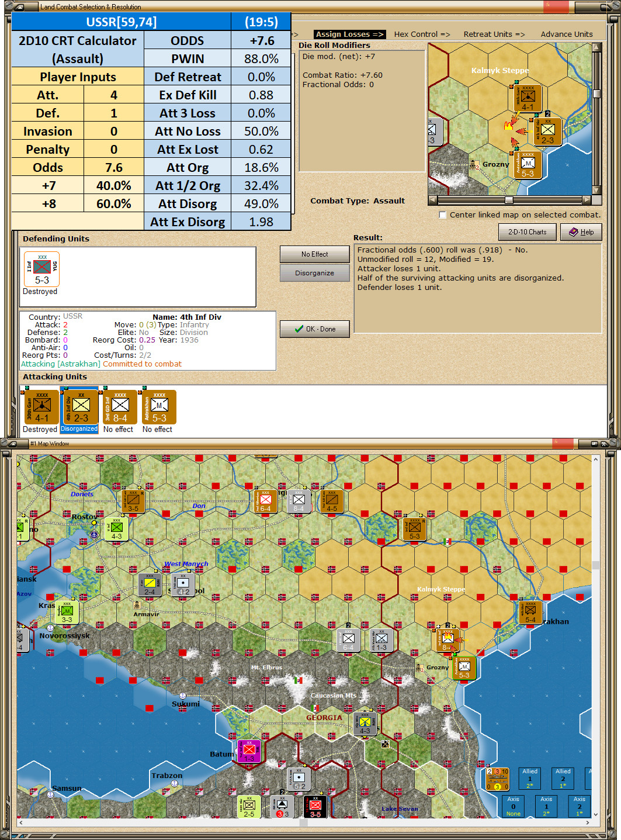Select the 30th Garr 4-1 attacking unit
The width and height of the screenshot is (621, 840).
[41, 407]
